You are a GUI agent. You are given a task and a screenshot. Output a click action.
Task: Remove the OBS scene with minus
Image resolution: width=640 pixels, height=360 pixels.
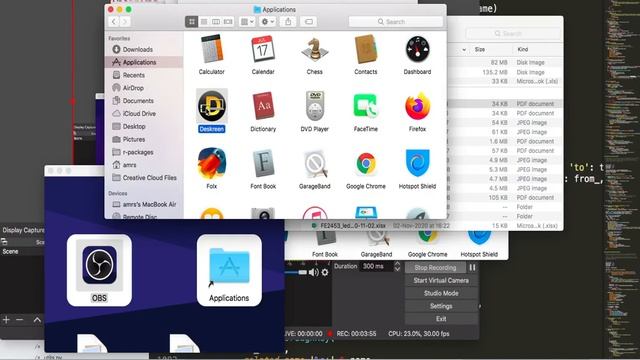click(x=20, y=320)
